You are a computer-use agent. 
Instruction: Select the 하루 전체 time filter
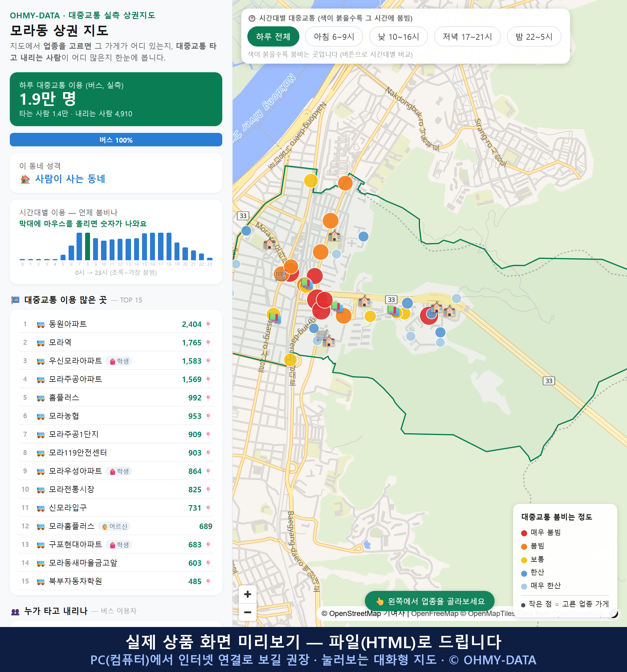click(x=273, y=36)
